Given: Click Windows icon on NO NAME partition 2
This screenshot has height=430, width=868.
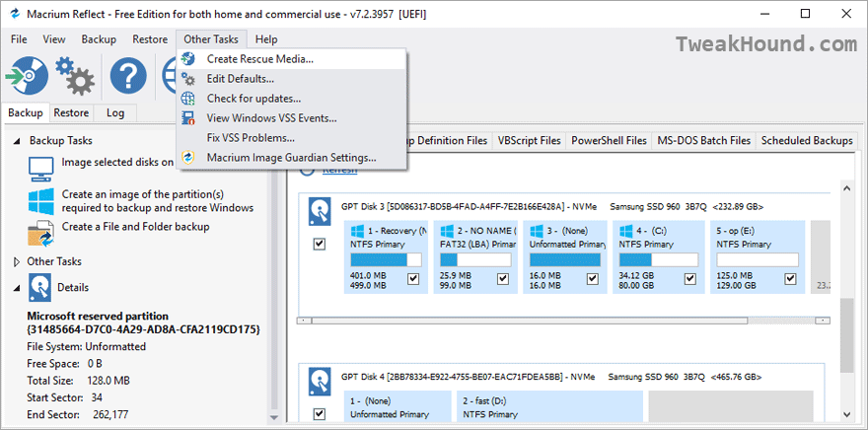Looking at the screenshot, I should click(447, 230).
